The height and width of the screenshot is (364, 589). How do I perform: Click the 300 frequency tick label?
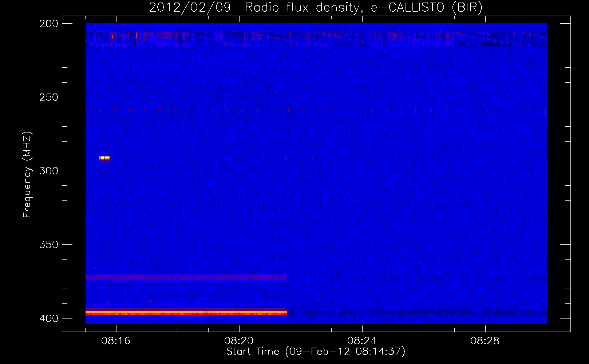(49, 171)
